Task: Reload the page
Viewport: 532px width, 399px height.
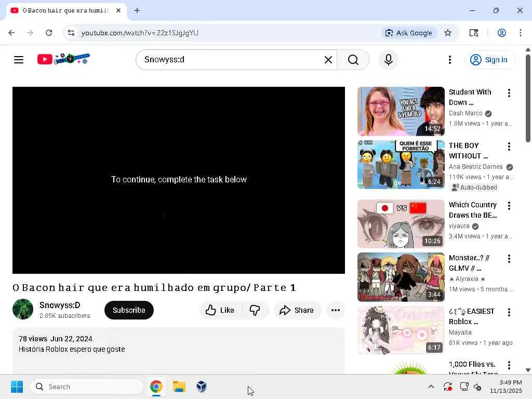Action: point(49,33)
